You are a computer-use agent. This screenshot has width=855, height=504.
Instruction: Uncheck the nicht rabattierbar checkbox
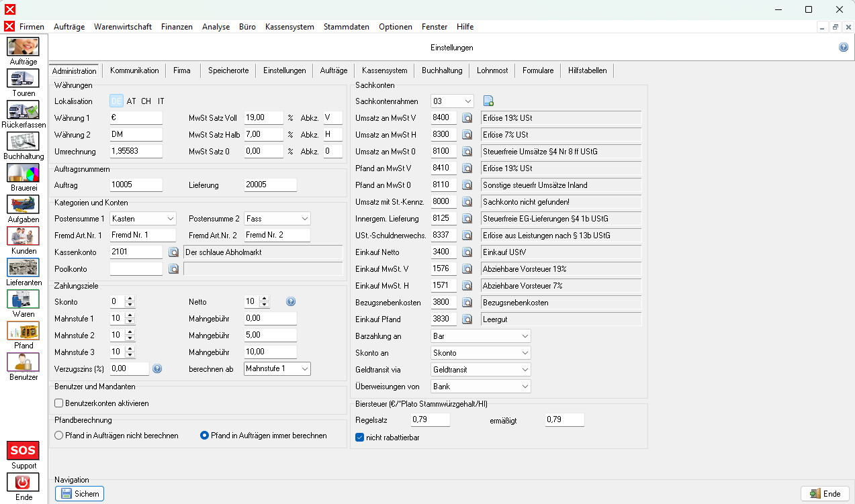pos(360,437)
